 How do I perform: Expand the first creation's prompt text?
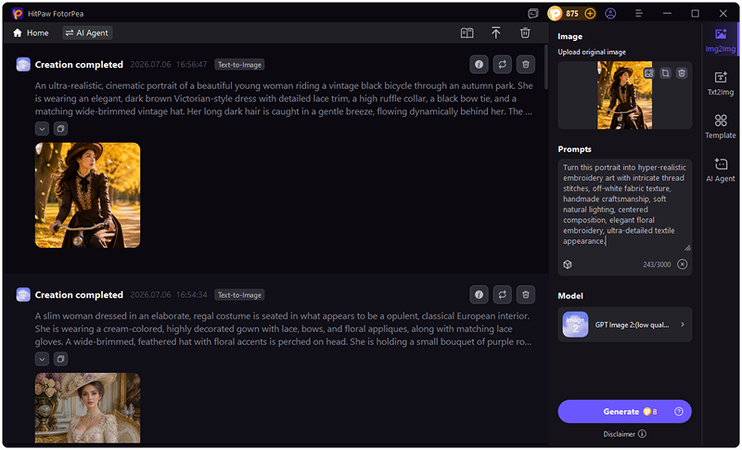[42, 129]
